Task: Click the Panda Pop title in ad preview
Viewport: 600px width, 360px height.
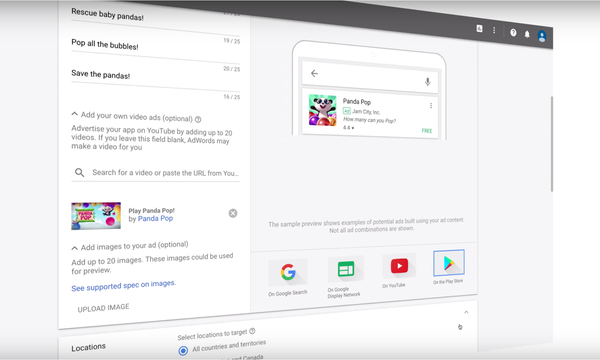Action: [357, 102]
